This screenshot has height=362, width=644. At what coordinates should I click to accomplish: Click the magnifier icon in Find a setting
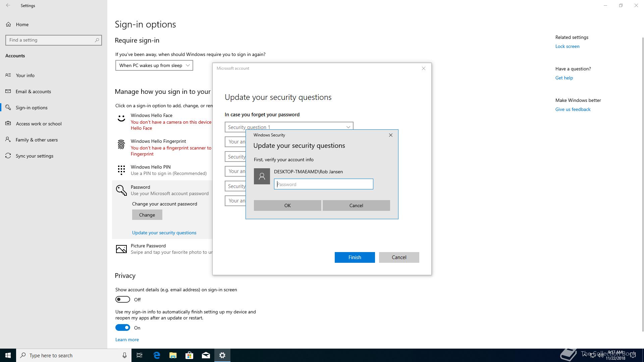pos(97,40)
